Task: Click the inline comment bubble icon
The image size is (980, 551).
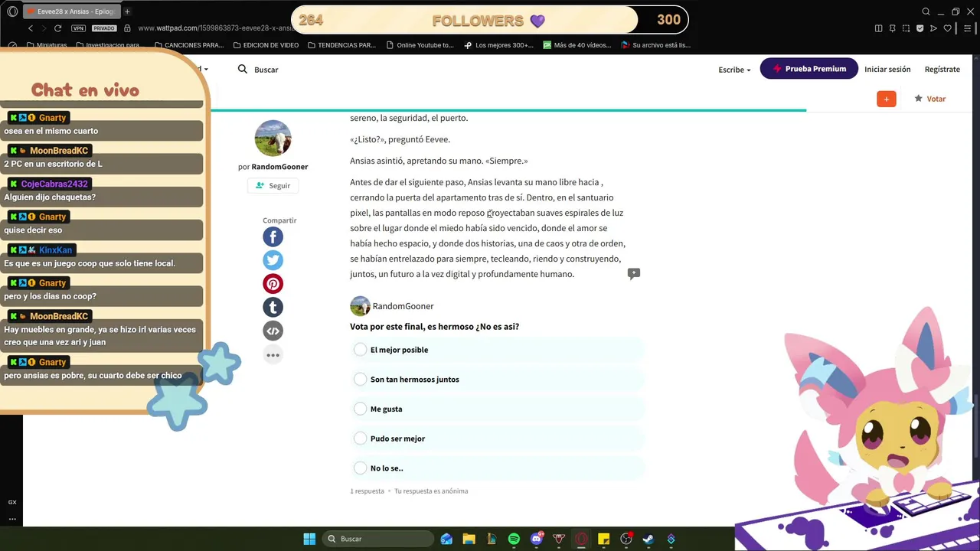Action: pyautogui.click(x=634, y=273)
